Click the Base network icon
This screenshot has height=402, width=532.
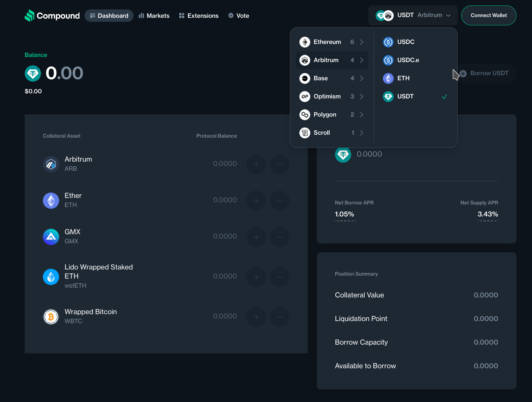(305, 78)
